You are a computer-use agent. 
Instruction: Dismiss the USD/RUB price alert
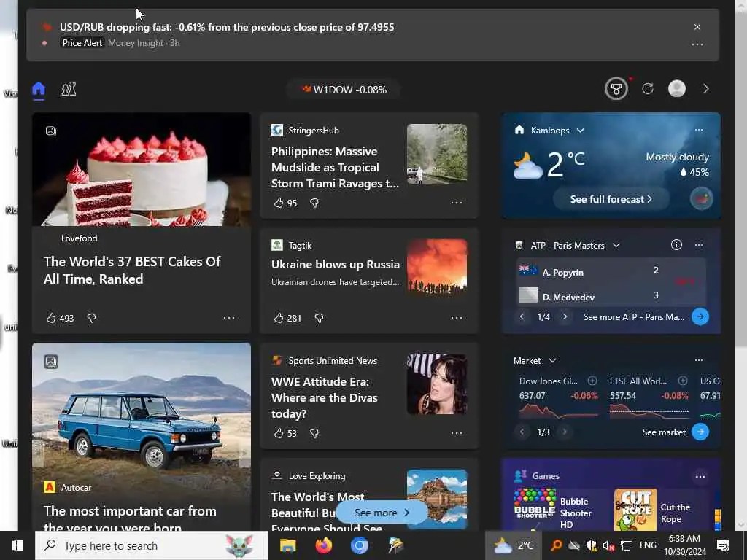tap(697, 27)
